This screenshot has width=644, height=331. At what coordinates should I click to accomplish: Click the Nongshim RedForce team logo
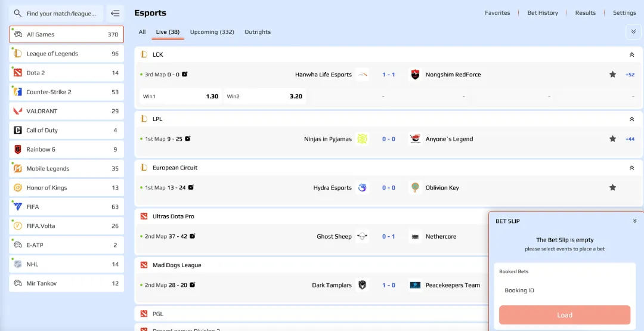415,75
